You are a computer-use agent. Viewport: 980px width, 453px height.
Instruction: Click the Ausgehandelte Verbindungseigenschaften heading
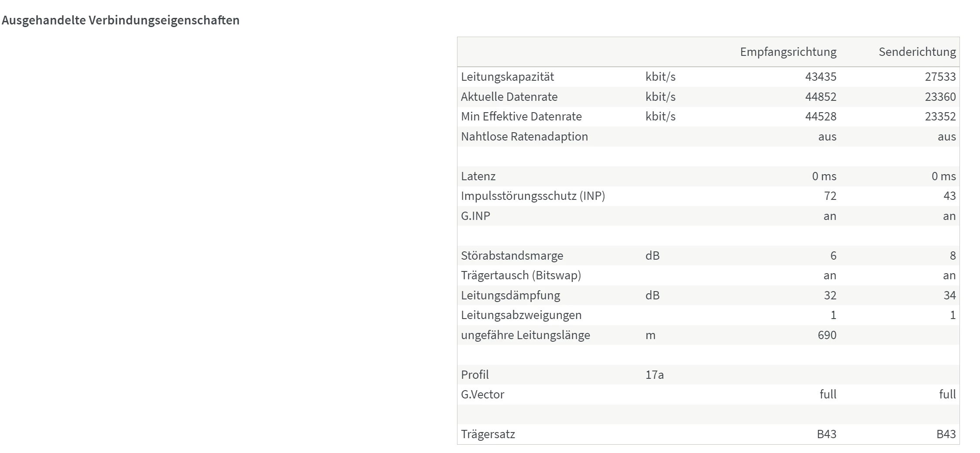tap(120, 20)
